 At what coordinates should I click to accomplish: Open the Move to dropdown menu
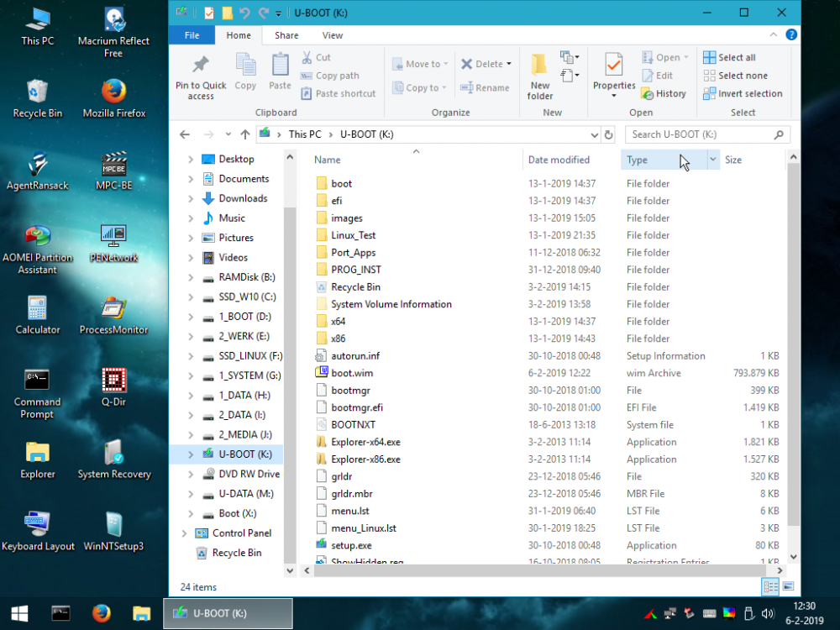pyautogui.click(x=420, y=63)
